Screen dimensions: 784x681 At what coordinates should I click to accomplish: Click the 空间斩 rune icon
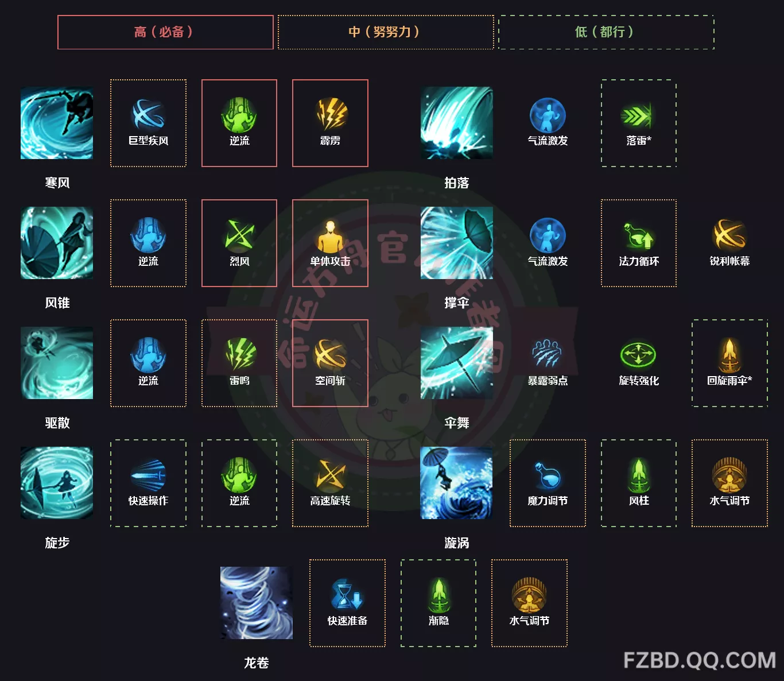pos(331,354)
